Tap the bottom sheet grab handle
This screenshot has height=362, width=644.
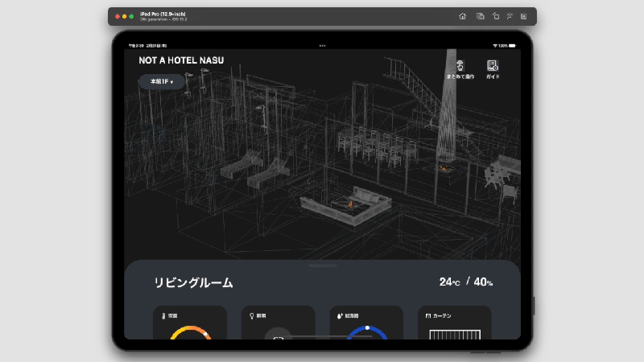pyautogui.click(x=323, y=266)
